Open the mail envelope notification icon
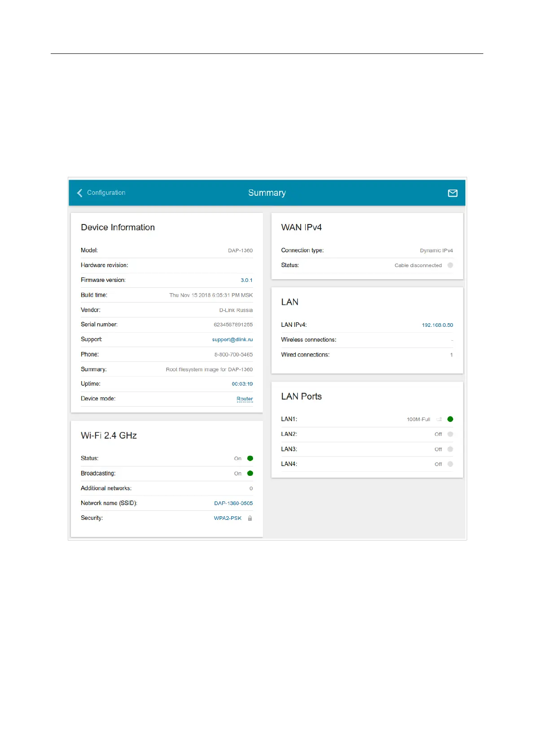 (x=453, y=193)
